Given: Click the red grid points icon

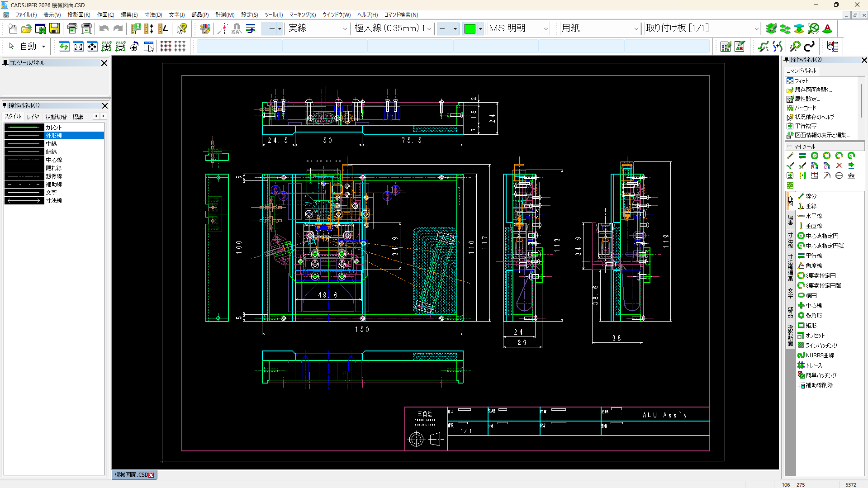Looking at the screenshot, I should coord(166,46).
